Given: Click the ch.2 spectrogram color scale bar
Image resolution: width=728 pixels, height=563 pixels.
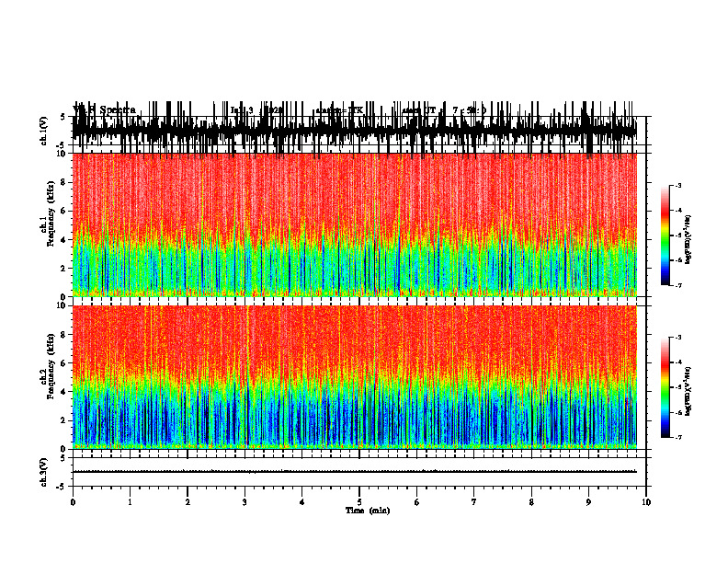Looking at the screenshot, I should pyautogui.click(x=665, y=387).
